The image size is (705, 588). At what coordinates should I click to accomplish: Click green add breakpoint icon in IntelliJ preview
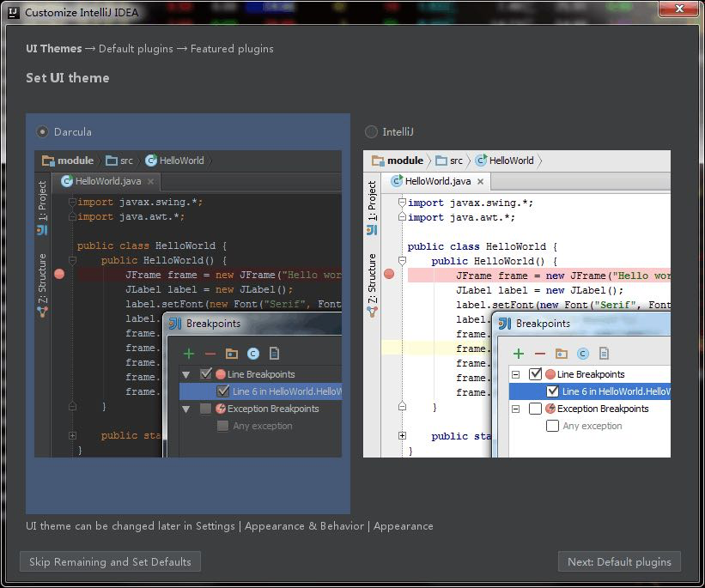tap(519, 354)
